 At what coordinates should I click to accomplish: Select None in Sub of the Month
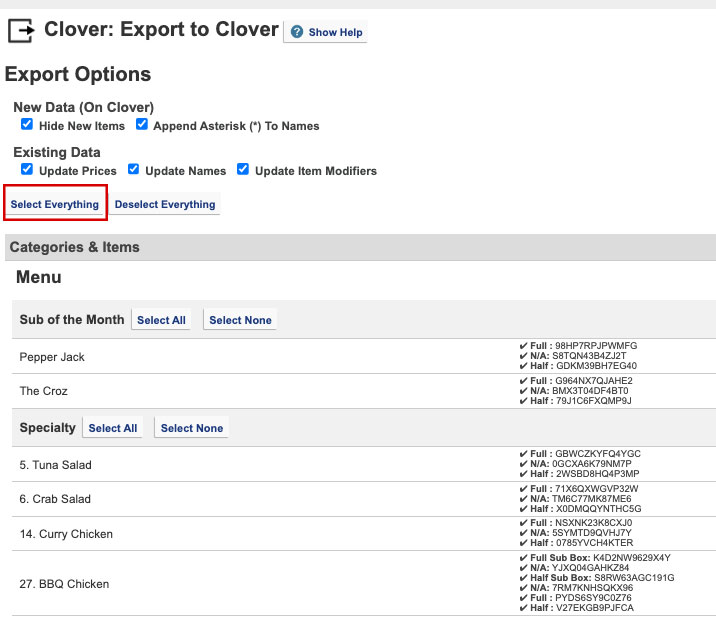pyautogui.click(x=240, y=320)
